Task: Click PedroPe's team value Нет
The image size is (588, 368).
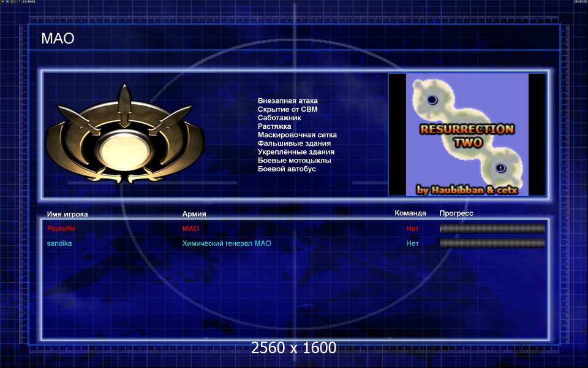Action: [x=412, y=229]
